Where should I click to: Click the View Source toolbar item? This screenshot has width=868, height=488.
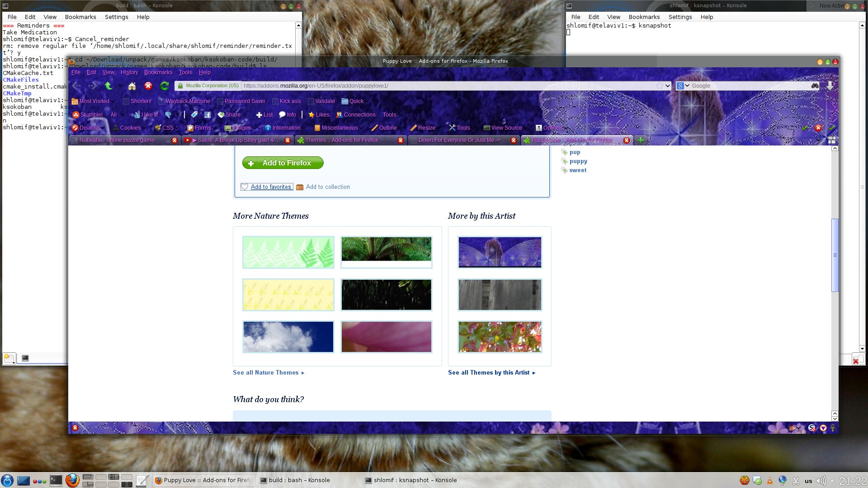pos(503,128)
